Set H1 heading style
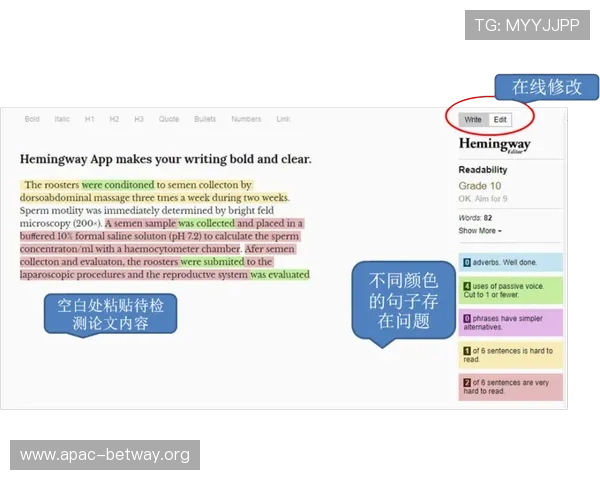 pyautogui.click(x=90, y=119)
